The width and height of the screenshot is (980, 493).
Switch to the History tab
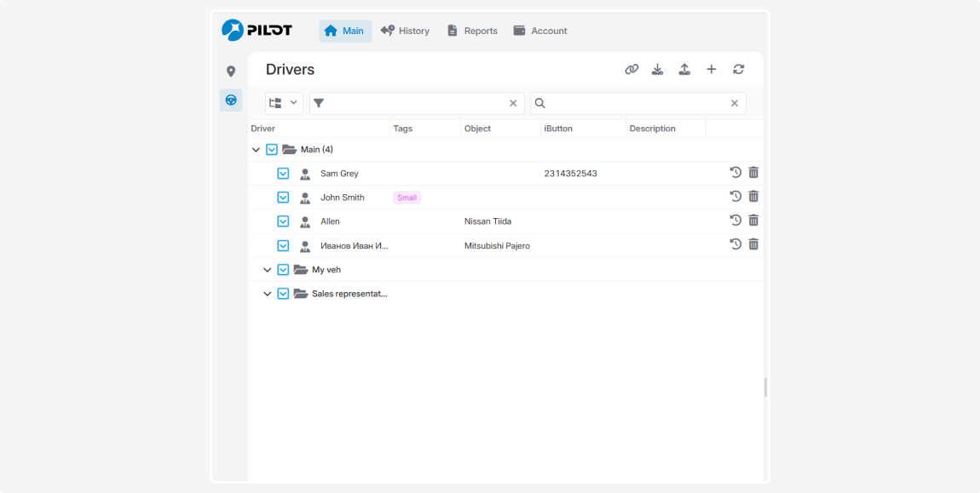(405, 31)
